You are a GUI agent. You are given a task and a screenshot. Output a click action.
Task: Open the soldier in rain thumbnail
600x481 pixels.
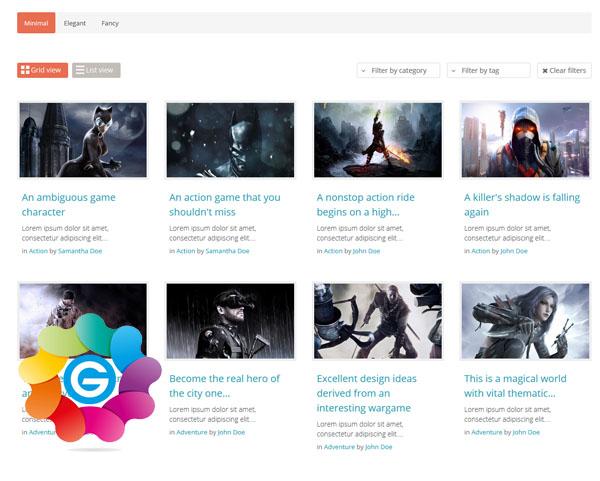(230, 321)
